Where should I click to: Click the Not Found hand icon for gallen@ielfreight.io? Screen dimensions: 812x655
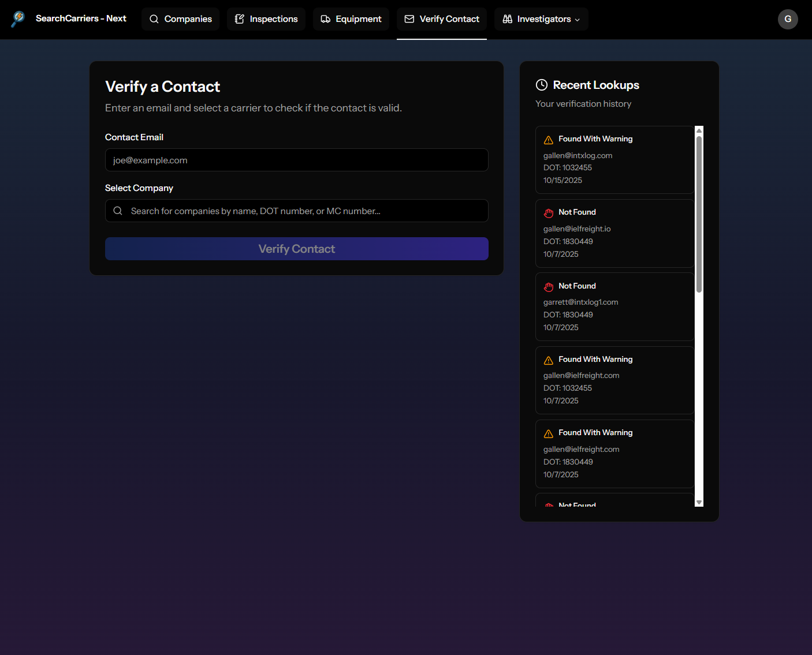click(548, 213)
